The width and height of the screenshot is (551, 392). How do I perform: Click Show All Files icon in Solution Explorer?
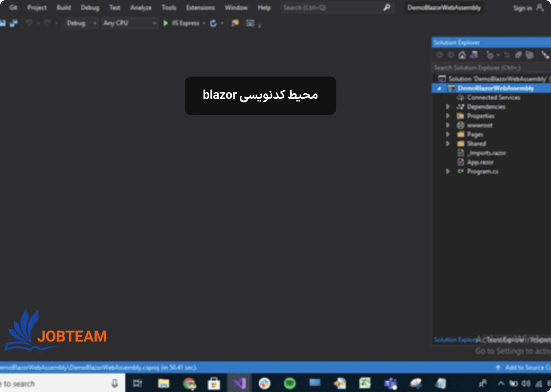point(530,55)
